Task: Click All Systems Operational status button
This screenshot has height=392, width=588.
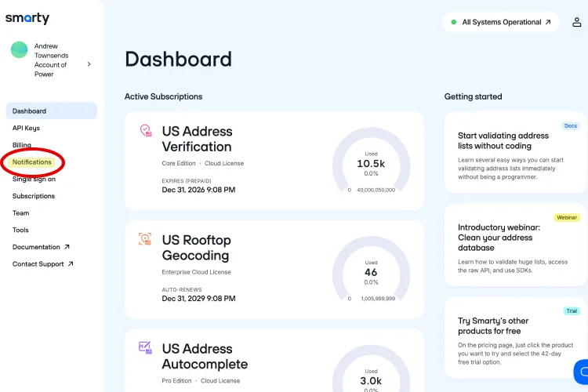Action: [x=501, y=22]
